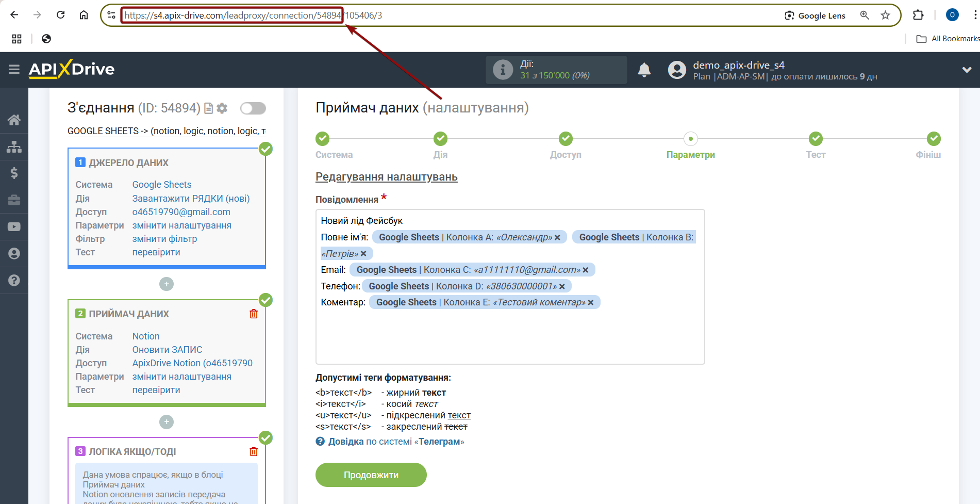Open the apps grid in bookmarks bar

[x=16, y=39]
